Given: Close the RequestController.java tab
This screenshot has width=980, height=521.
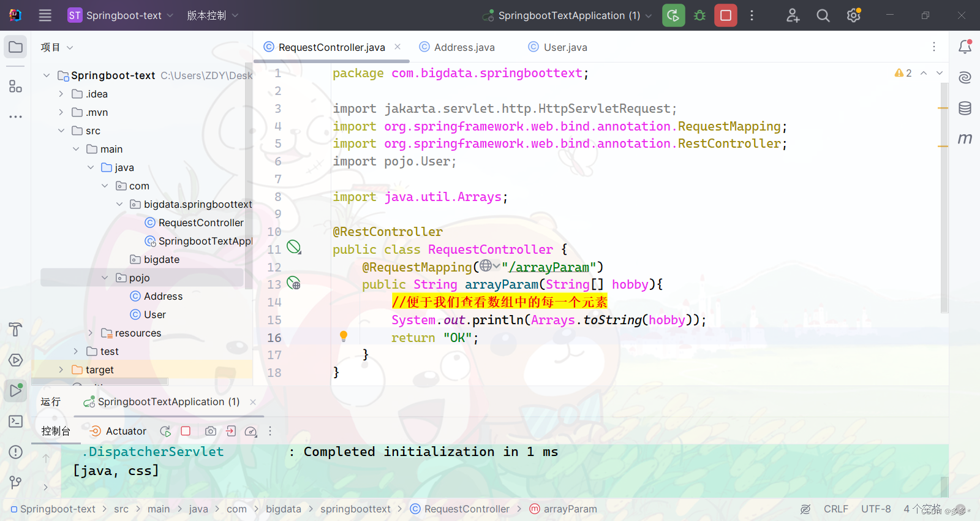Looking at the screenshot, I should [x=398, y=47].
